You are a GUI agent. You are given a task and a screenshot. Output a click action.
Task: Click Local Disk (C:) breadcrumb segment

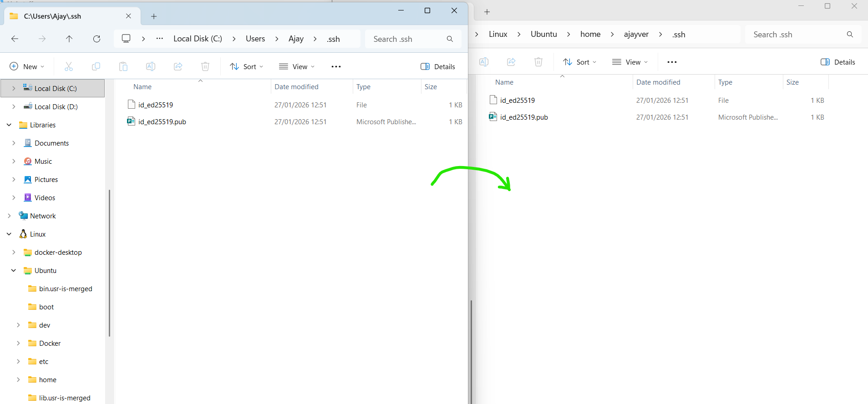[x=198, y=39]
